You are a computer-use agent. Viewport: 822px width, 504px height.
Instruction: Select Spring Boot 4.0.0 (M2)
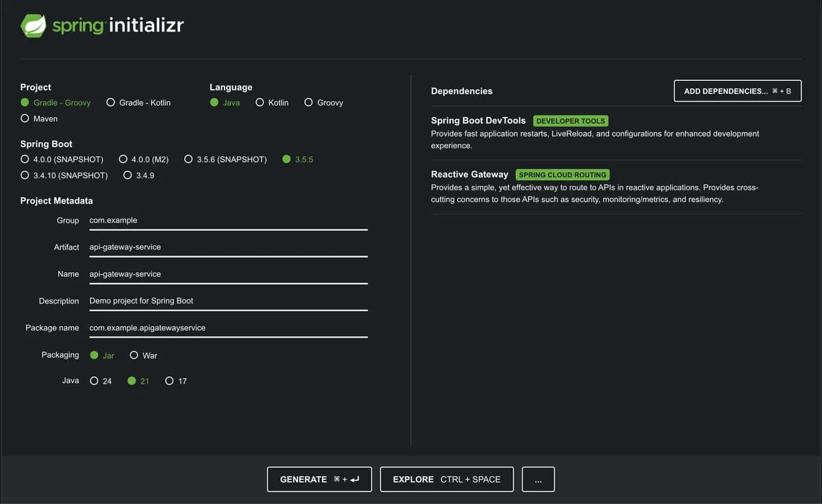[x=144, y=160]
